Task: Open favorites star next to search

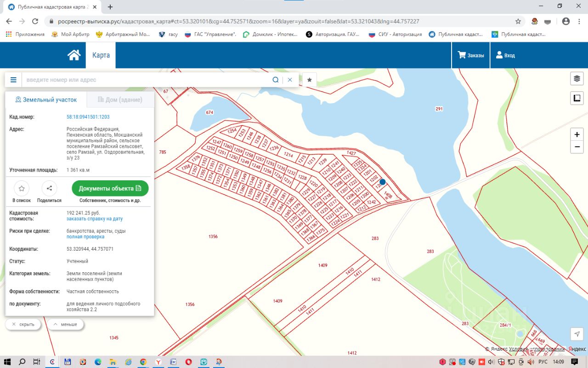Action: coord(310,80)
